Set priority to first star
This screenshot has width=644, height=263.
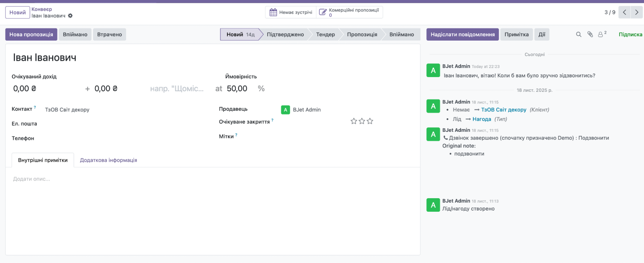click(354, 121)
